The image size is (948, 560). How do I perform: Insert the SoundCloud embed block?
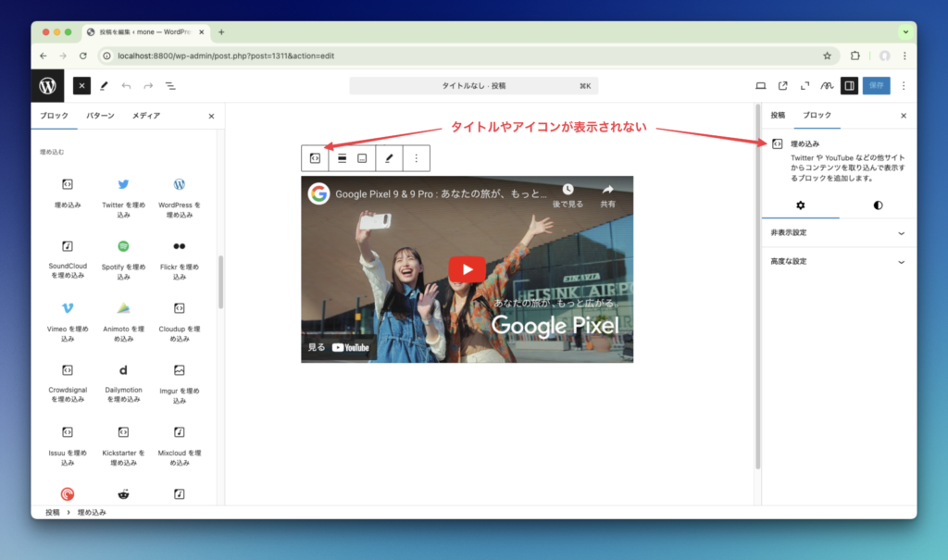pos(68,259)
